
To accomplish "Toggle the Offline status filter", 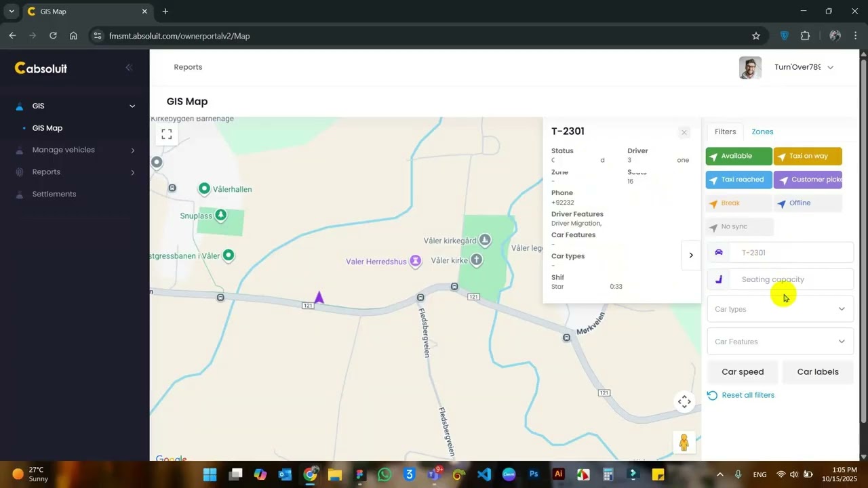I will 808,203.
